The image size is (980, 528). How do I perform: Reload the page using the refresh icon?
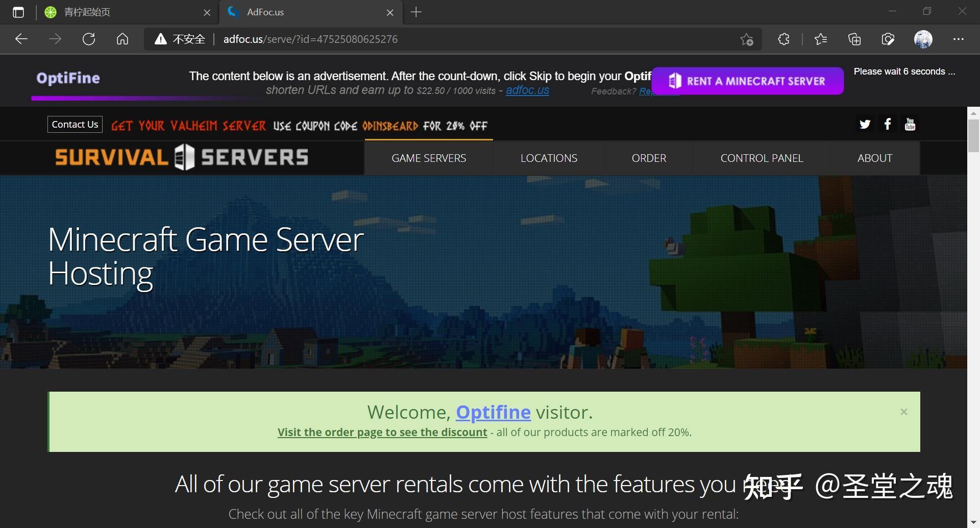tap(89, 39)
